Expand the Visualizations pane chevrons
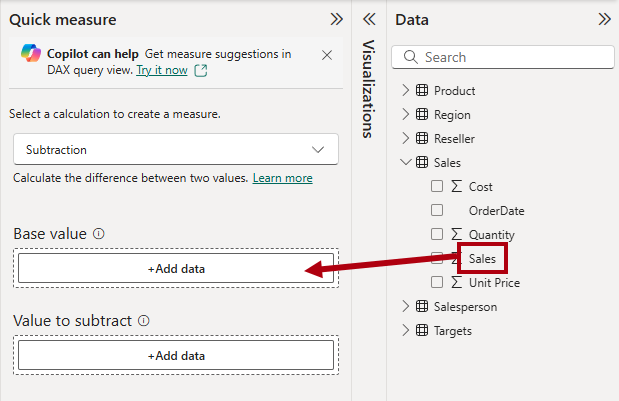Screen dimensions: 619x401 point(369,19)
